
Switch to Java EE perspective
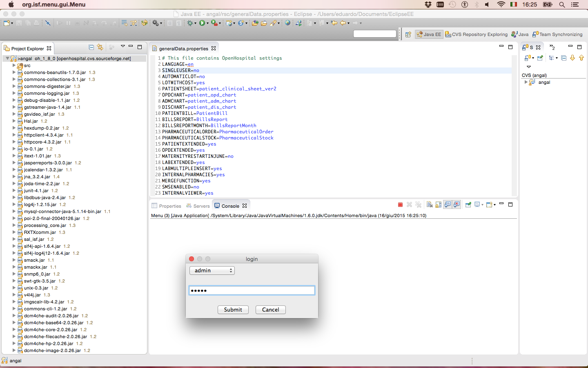tap(429, 34)
